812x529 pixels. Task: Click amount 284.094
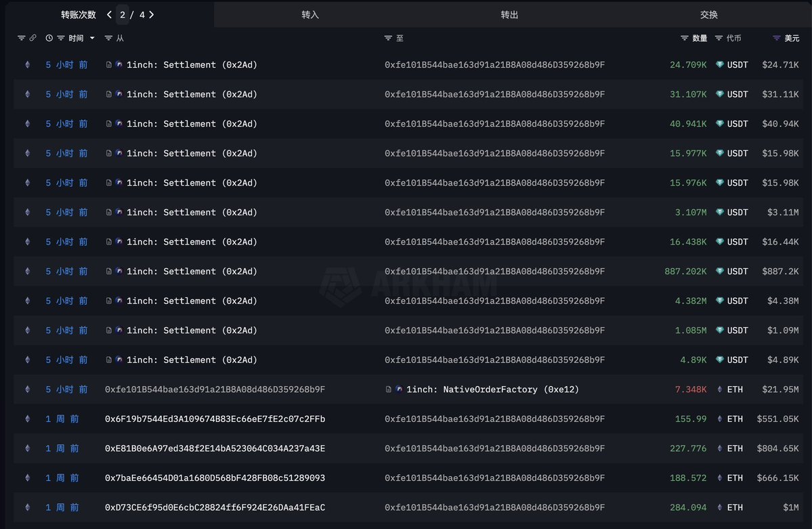pyautogui.click(x=687, y=508)
